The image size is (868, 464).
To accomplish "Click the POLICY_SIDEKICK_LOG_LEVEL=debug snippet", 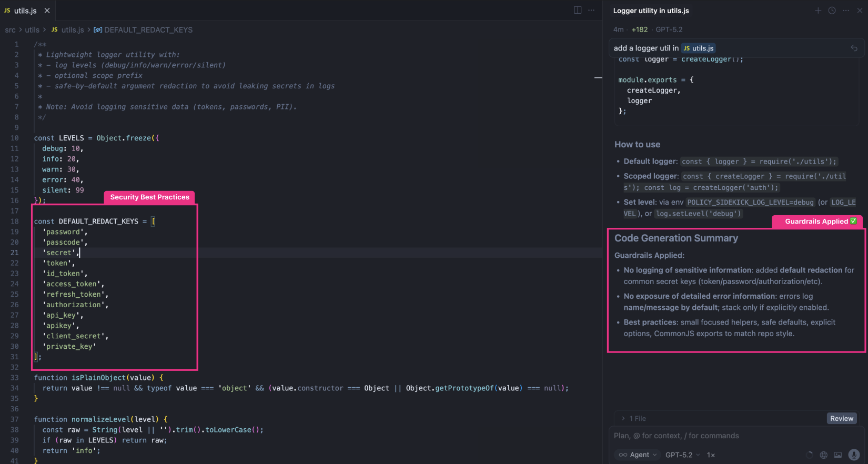I will click(751, 202).
